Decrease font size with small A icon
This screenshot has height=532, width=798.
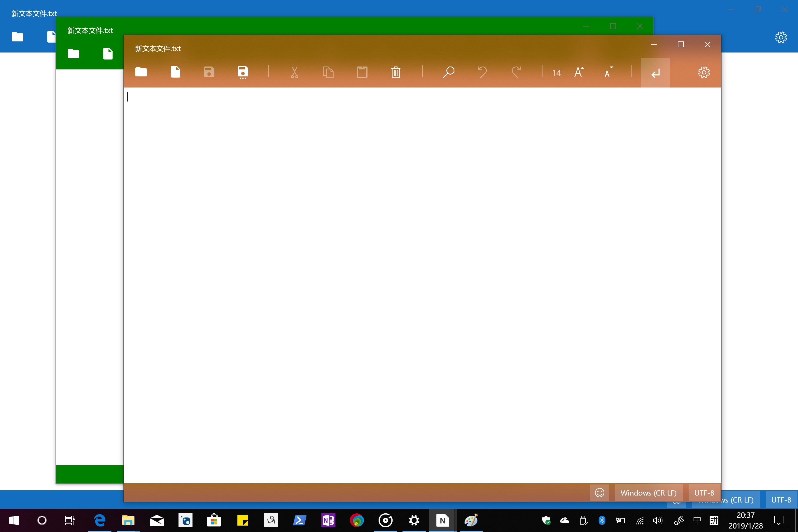(608, 72)
